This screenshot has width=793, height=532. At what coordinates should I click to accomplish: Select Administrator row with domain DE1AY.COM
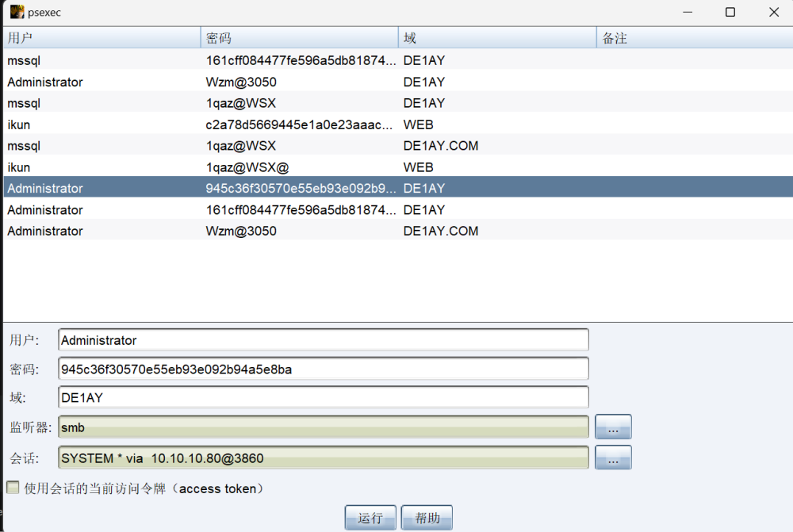tap(238, 232)
